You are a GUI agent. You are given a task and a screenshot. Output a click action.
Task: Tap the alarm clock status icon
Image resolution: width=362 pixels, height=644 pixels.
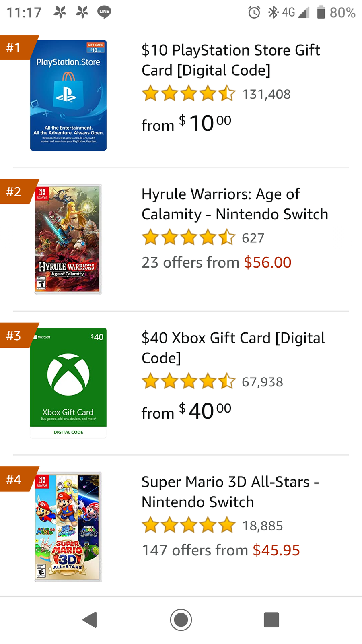(254, 12)
